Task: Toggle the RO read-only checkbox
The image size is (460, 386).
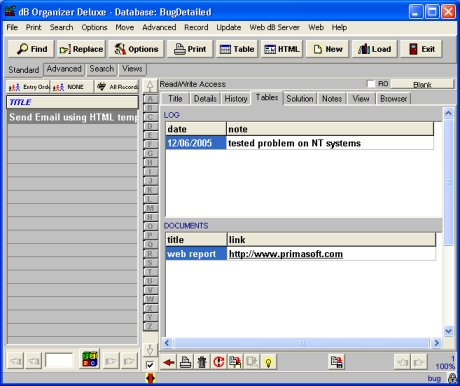Action: click(x=371, y=84)
